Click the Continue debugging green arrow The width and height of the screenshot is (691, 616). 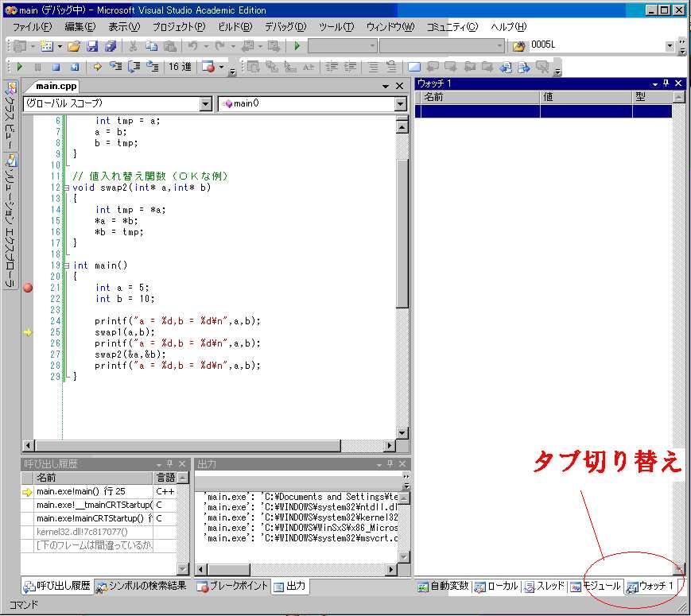19,67
